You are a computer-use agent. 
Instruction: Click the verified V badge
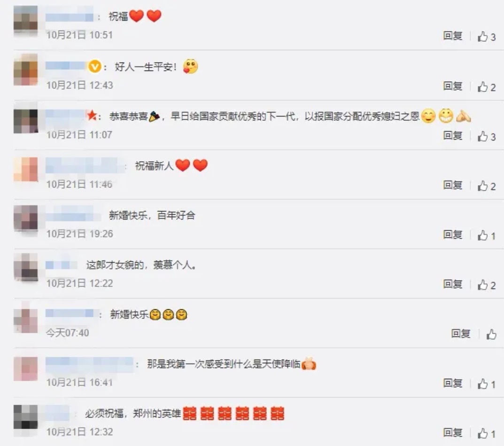click(x=95, y=67)
